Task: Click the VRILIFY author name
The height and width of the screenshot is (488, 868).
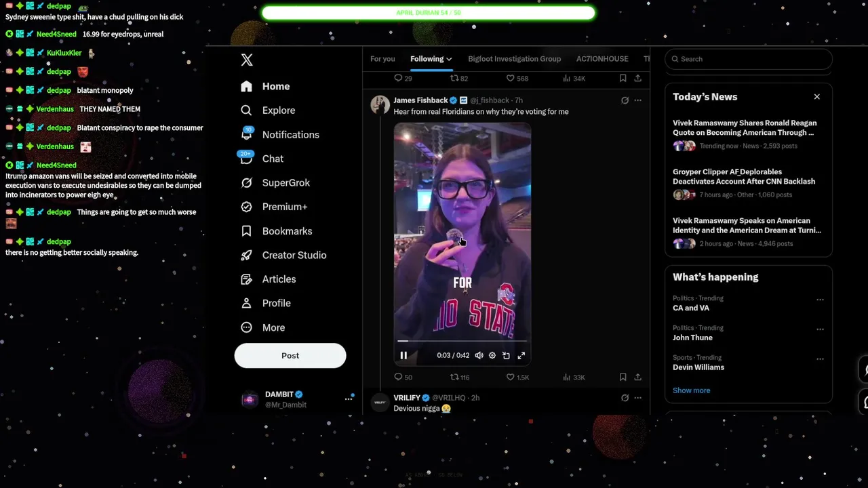Action: (x=407, y=398)
